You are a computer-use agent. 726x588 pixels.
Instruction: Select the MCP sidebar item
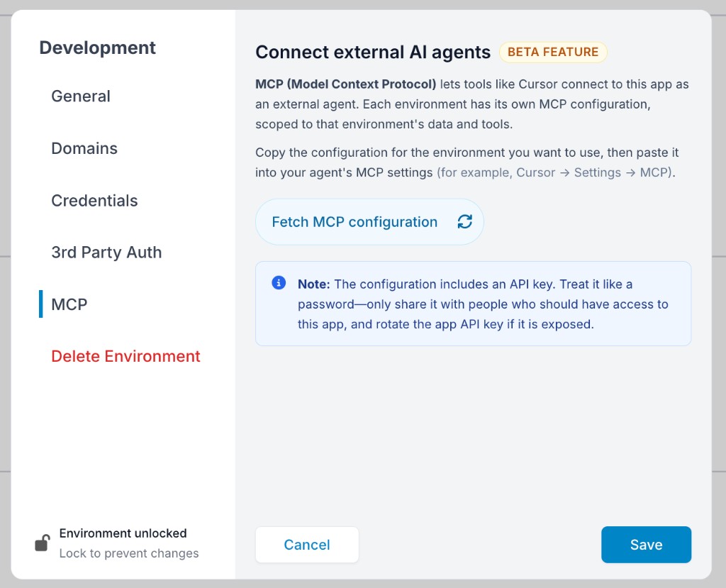(69, 304)
